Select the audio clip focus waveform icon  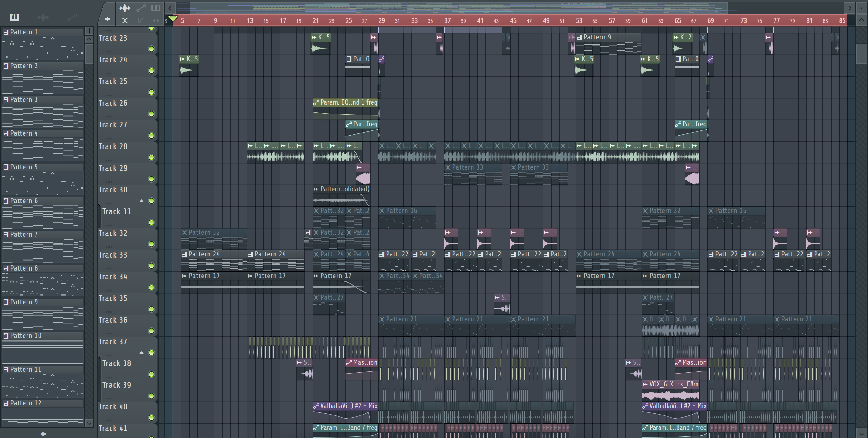125,8
